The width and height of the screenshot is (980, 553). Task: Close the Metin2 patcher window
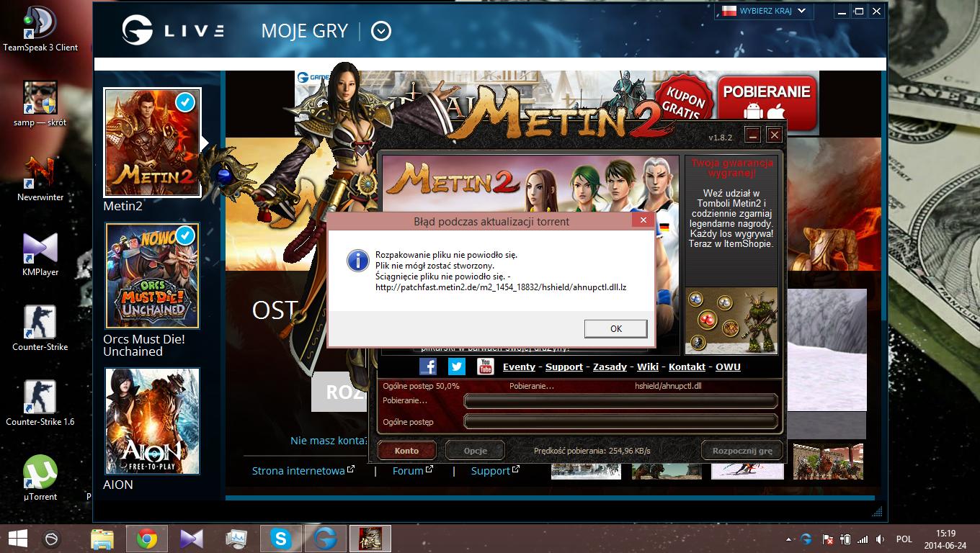[x=774, y=135]
